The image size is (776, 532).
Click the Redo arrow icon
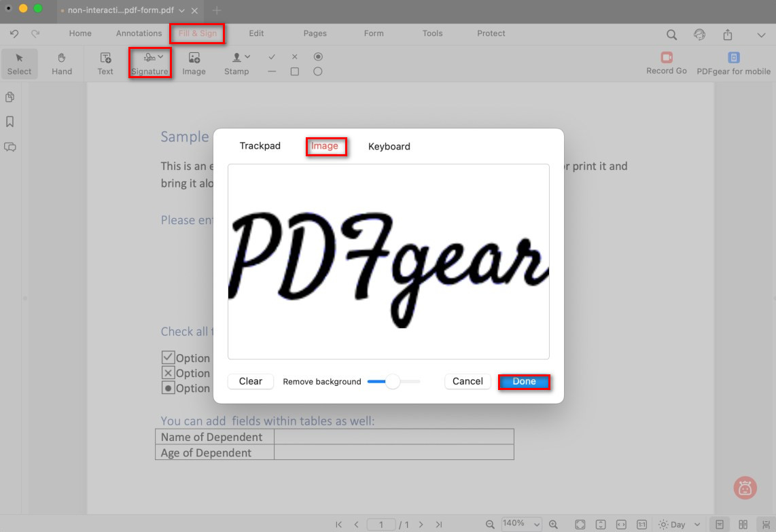(35, 34)
